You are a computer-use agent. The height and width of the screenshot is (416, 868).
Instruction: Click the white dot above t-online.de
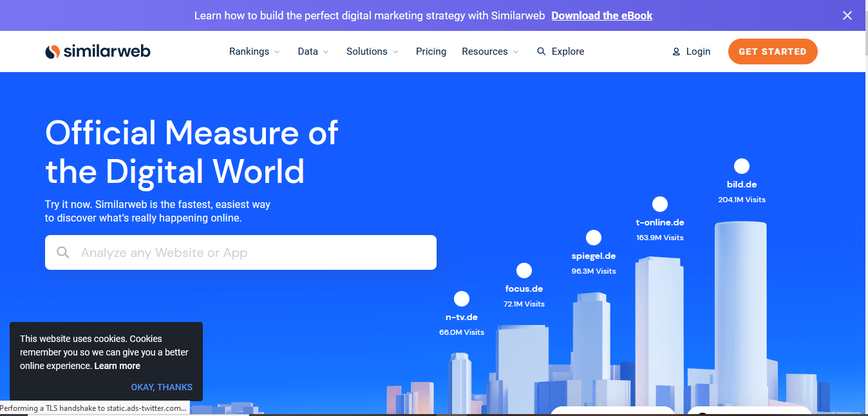tap(659, 204)
